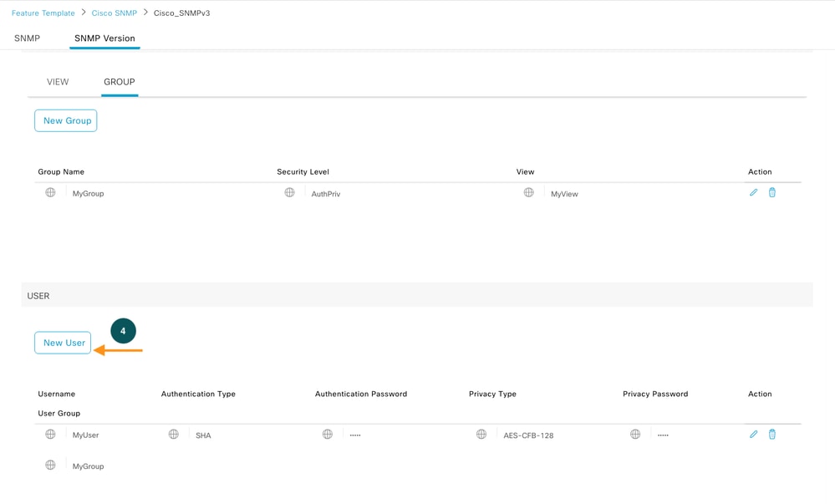Click the AES-CFB-128 privacy type value

pos(529,435)
